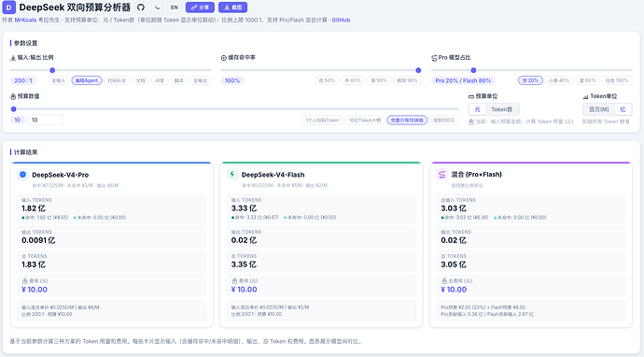Toggle dark mode with the moon icon
Screen dimensions: 644x357
coord(158,7)
